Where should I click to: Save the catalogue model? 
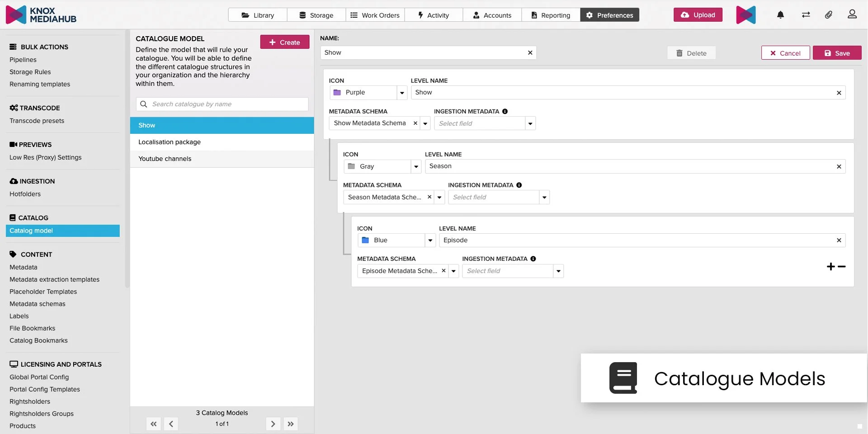coord(837,52)
